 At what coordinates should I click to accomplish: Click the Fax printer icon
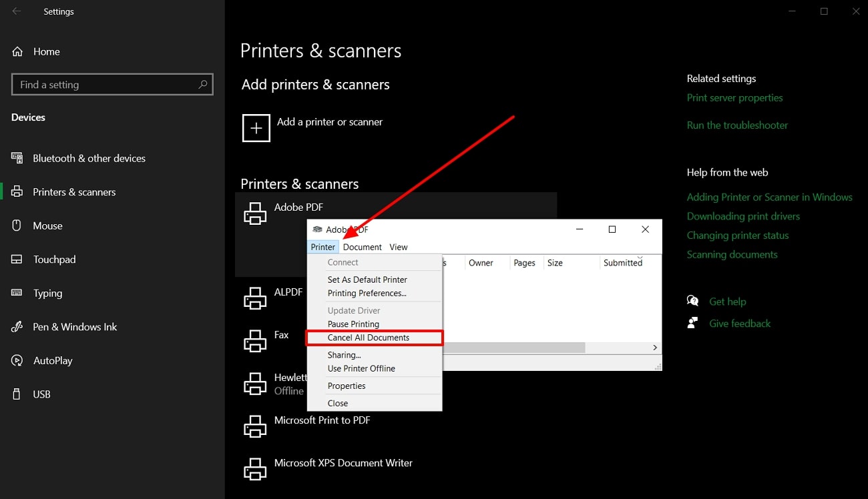[255, 341]
